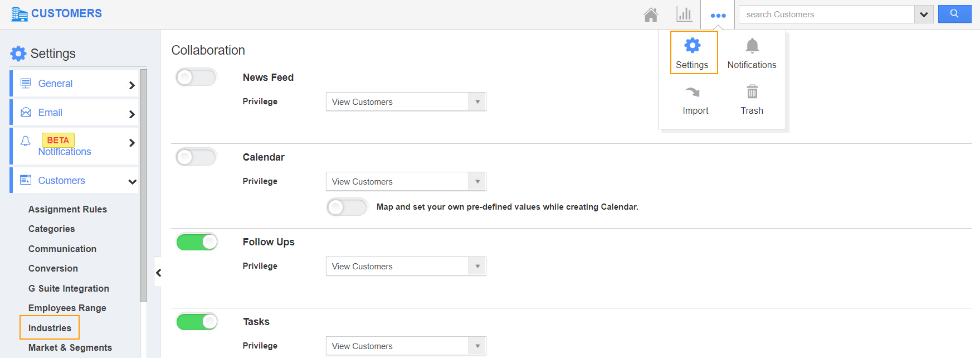Screen dimensions: 980x358
Task: Open the G Suite Integration link
Action: (69, 288)
